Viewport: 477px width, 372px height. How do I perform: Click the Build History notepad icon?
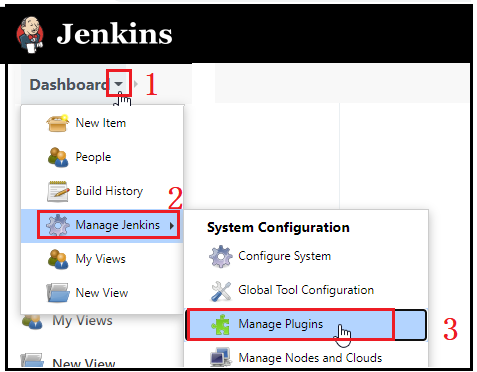tap(58, 191)
